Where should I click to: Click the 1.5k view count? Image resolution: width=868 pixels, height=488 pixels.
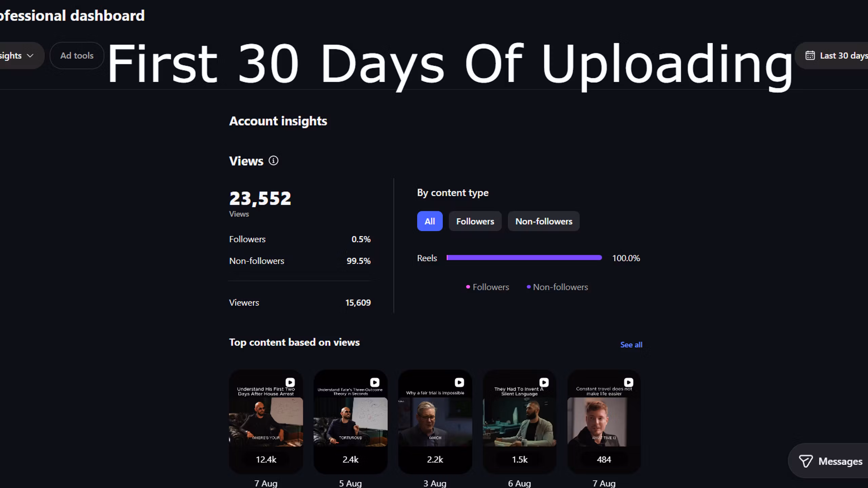point(519,460)
